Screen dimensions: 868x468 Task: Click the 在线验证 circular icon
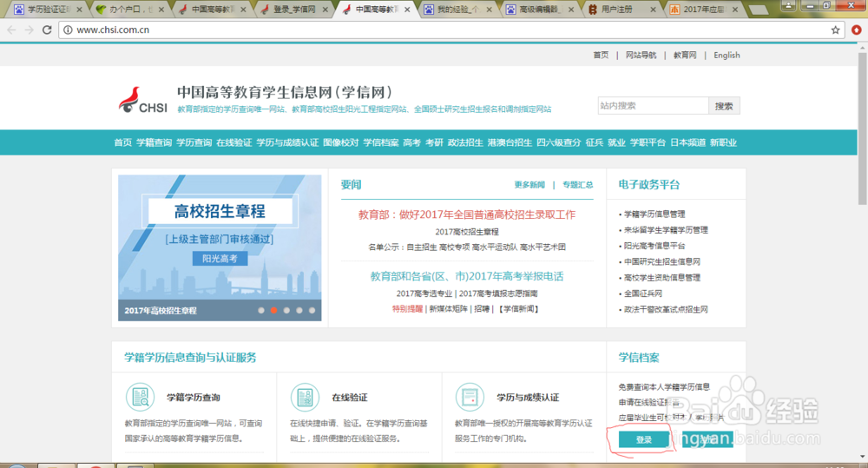click(x=305, y=397)
